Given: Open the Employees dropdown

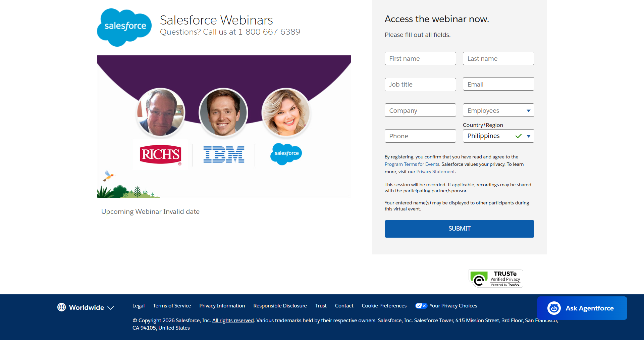Looking at the screenshot, I should coord(498,110).
